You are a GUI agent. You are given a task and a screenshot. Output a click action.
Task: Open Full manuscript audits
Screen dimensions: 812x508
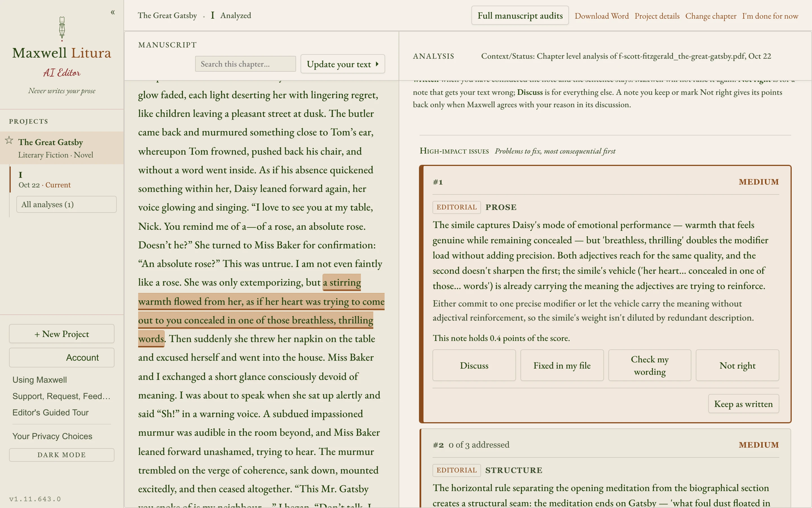[520, 16]
